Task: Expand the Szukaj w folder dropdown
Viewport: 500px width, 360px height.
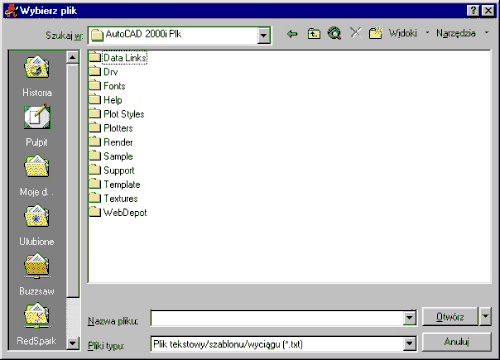Action: tap(263, 35)
